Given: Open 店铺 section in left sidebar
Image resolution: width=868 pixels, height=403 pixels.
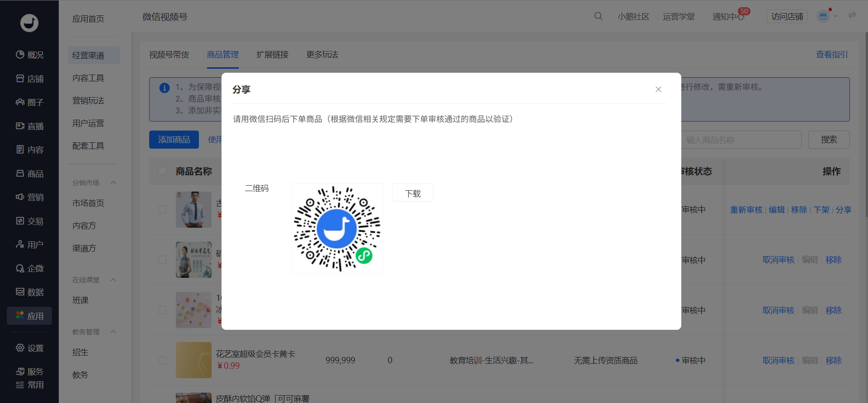Looking at the screenshot, I should click(x=29, y=79).
